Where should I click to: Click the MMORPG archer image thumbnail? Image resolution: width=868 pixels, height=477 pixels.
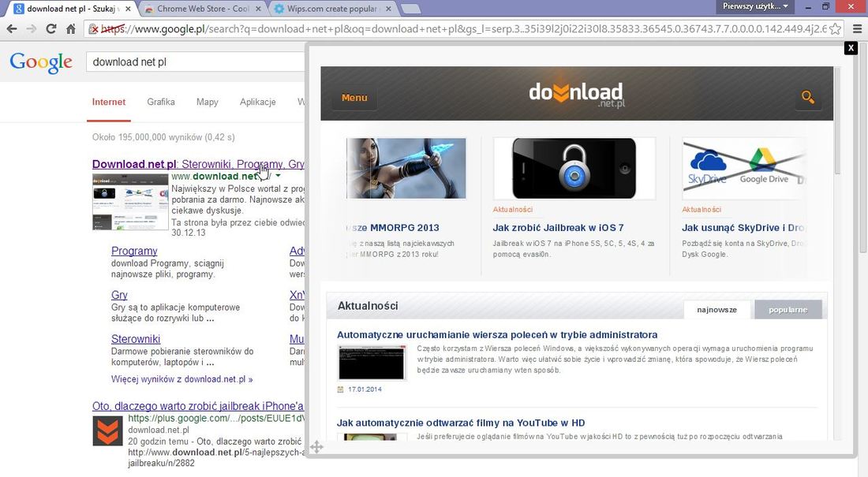[406, 168]
